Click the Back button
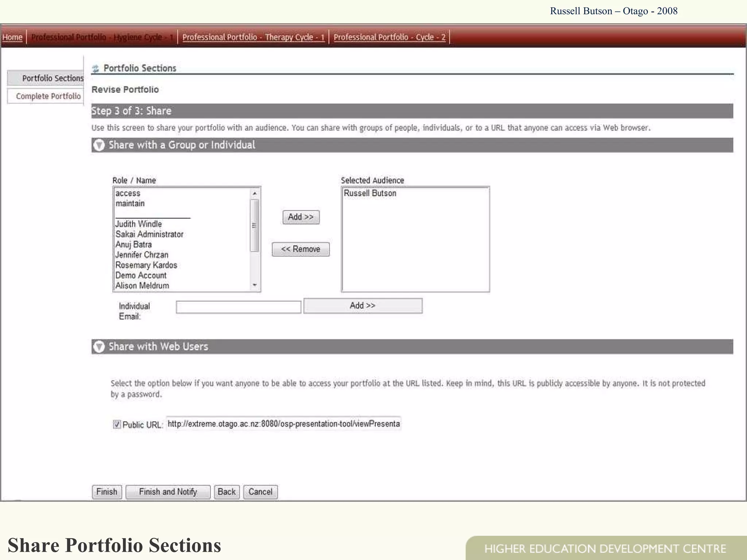Image resolution: width=747 pixels, height=560 pixels. click(227, 492)
